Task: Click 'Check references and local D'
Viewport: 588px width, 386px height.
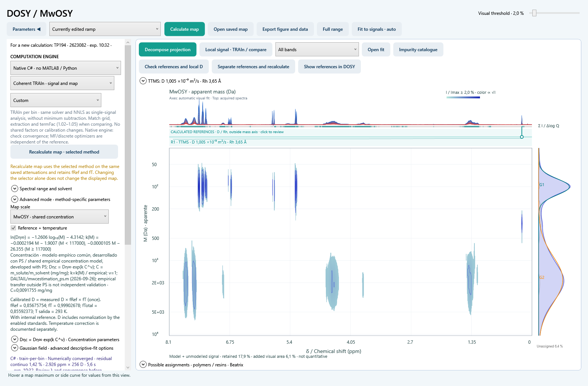Action: click(x=174, y=67)
